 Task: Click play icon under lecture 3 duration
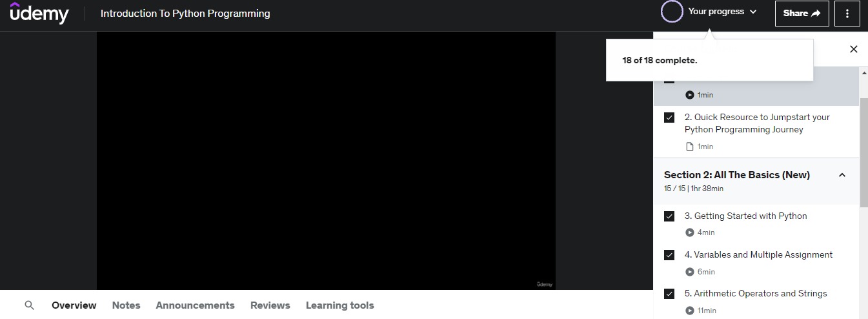tap(690, 232)
